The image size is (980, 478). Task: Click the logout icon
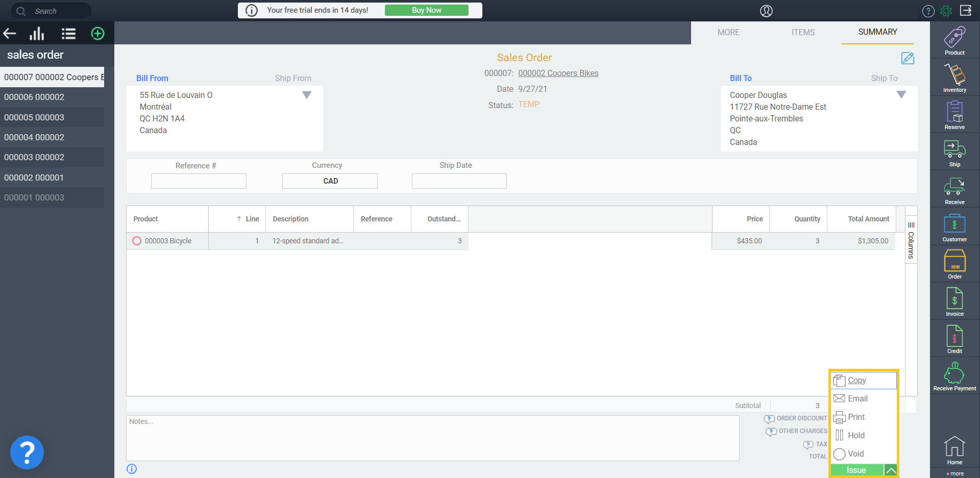click(966, 10)
